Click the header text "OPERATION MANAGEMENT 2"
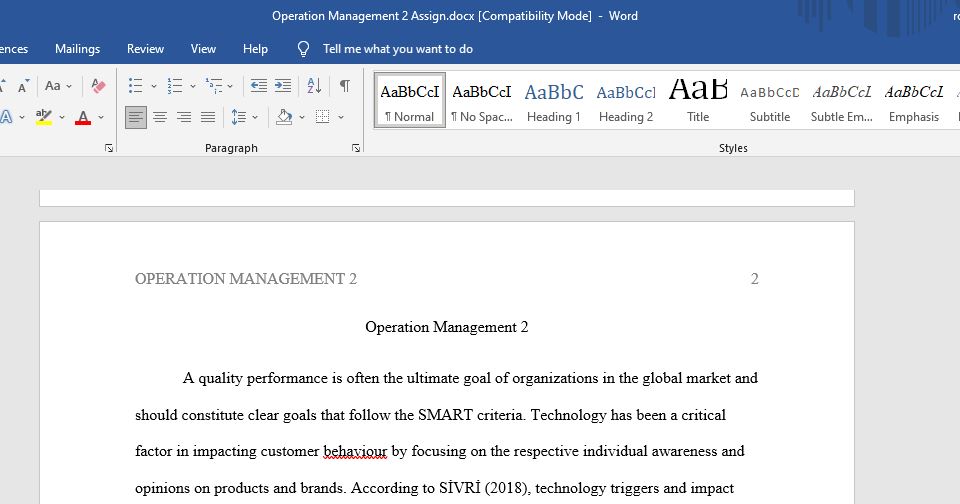Screen dimensions: 960x504 pyautogui.click(x=246, y=279)
